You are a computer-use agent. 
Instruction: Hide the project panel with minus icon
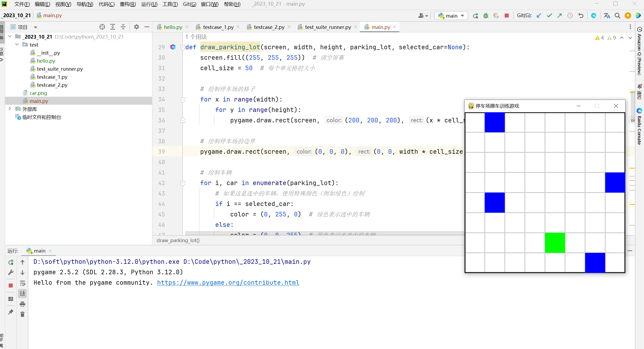coord(147,27)
